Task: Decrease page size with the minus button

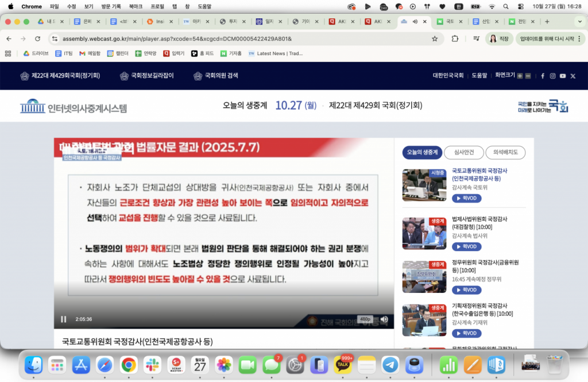Action: click(528, 76)
